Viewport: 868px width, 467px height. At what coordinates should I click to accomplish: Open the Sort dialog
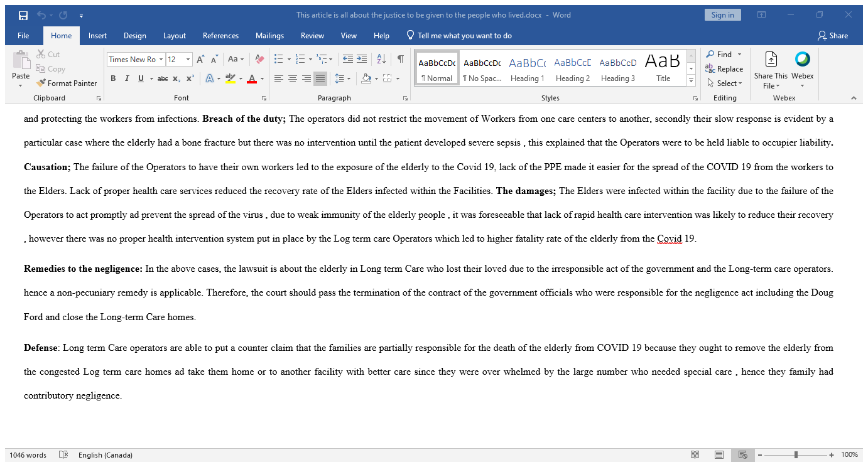(x=381, y=59)
